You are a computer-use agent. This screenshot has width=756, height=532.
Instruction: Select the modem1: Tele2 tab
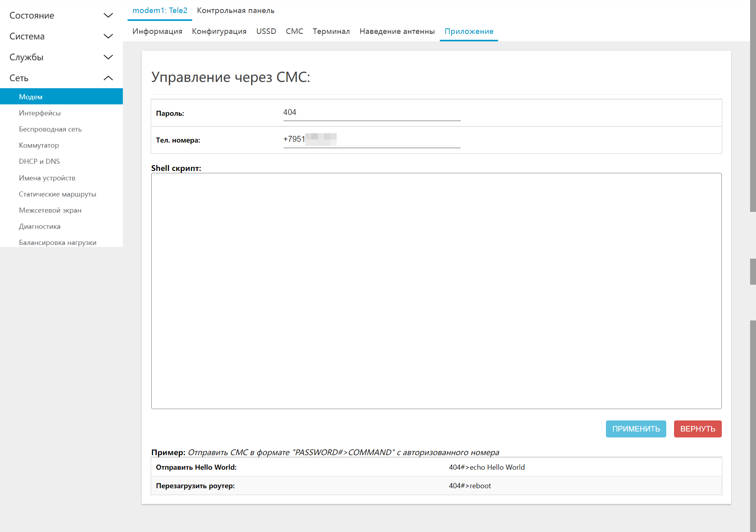point(160,11)
